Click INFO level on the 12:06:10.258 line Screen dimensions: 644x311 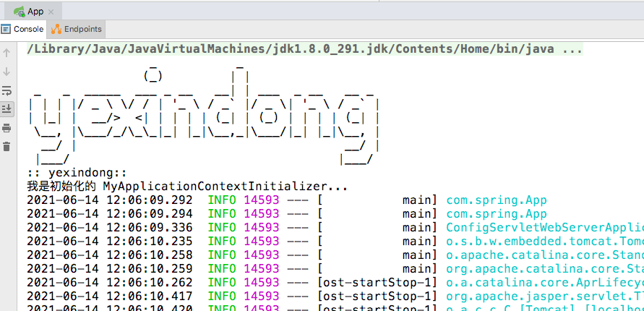pos(222,255)
